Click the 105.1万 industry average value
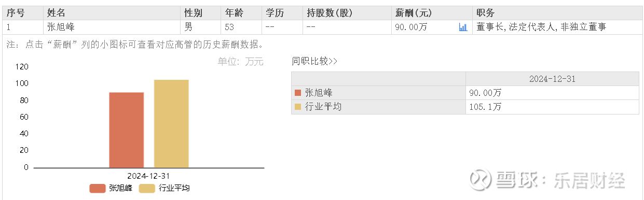644x200 pixels. pyautogui.click(x=485, y=107)
